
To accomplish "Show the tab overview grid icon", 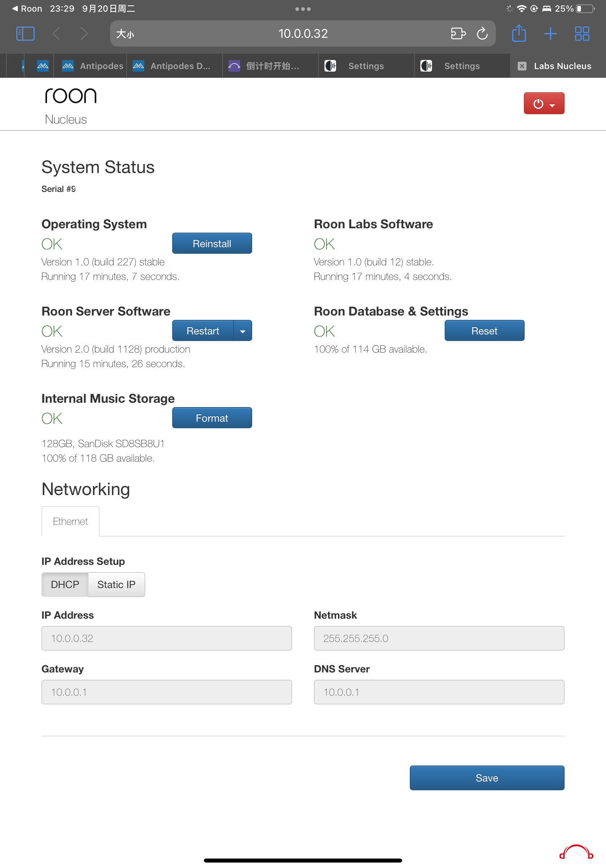I will 582,34.
